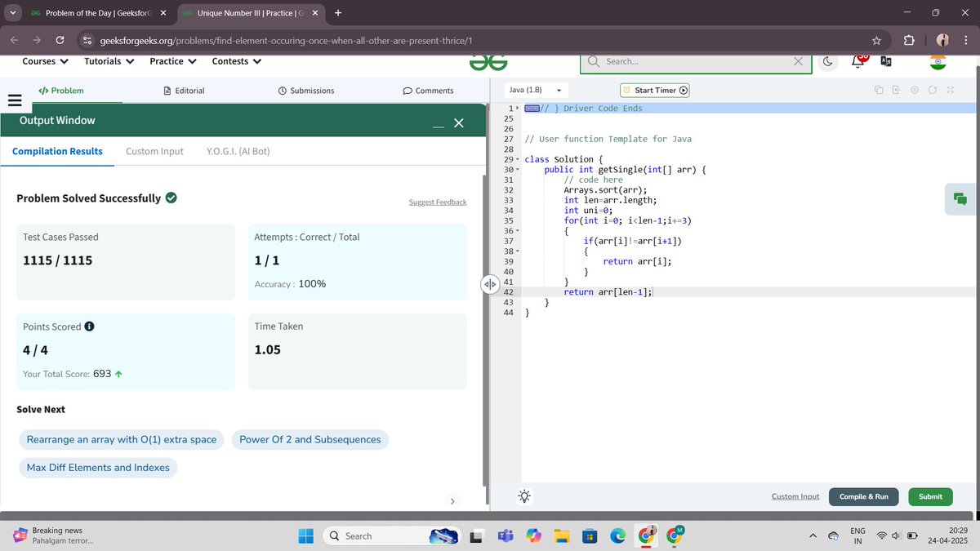Image resolution: width=980 pixels, height=551 pixels.
Task: Open the India flag profile avatar
Action: pos(937,62)
